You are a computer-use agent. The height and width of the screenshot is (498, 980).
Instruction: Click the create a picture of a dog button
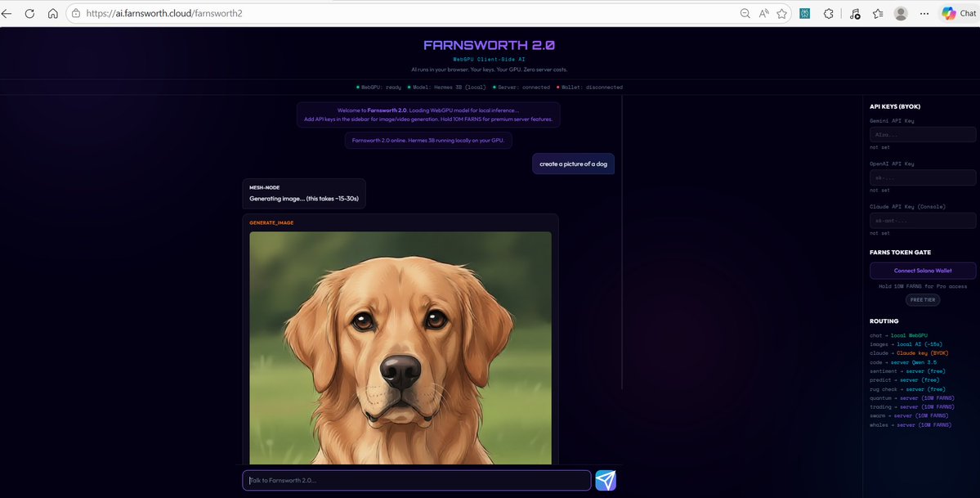coord(573,164)
